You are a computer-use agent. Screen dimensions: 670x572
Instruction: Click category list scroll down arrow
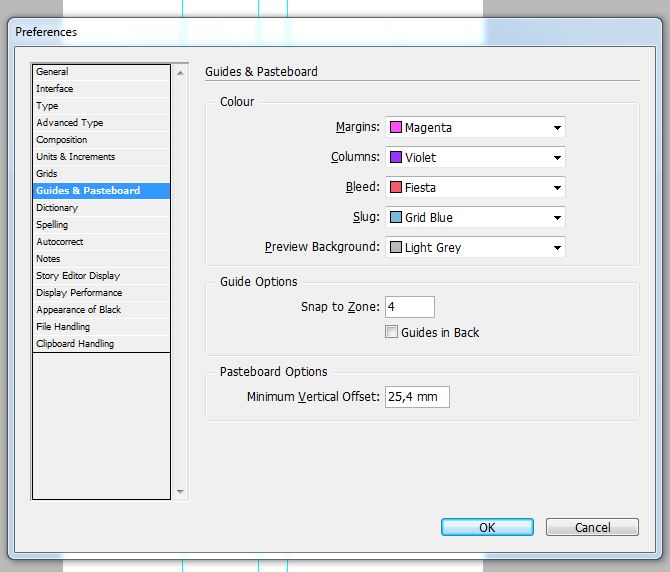pyautogui.click(x=180, y=492)
